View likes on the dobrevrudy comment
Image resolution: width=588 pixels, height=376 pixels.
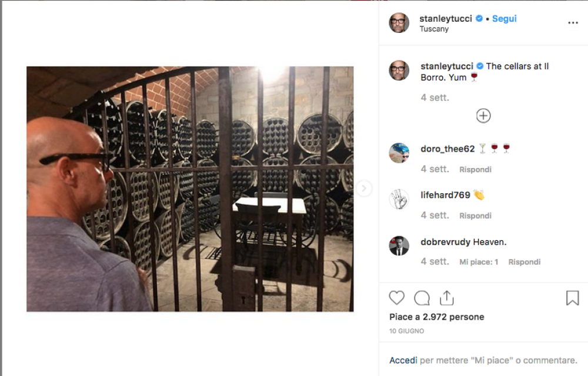tap(479, 262)
